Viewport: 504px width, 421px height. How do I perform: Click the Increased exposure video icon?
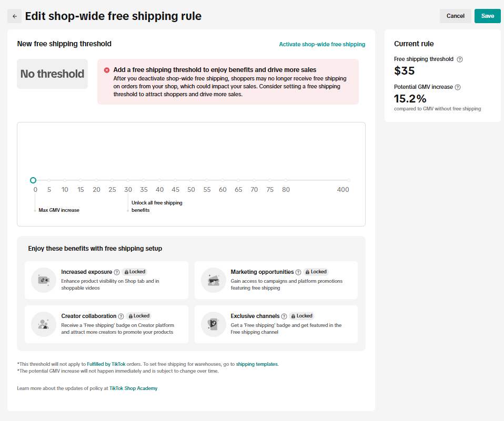pos(43,280)
